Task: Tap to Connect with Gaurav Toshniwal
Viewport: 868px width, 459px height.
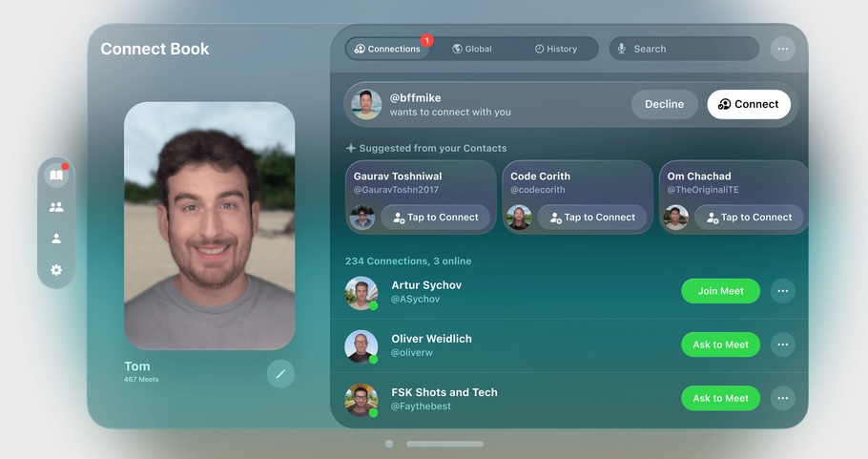Action: tap(435, 218)
